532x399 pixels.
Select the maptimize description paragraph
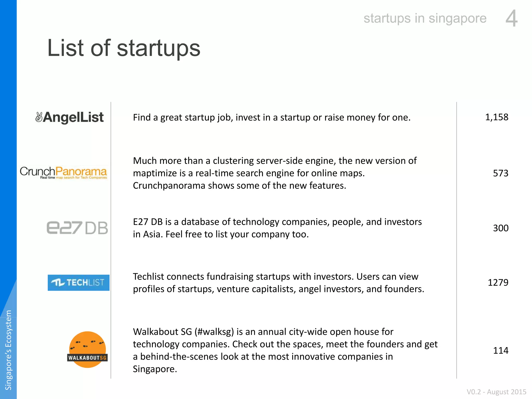(x=275, y=173)
